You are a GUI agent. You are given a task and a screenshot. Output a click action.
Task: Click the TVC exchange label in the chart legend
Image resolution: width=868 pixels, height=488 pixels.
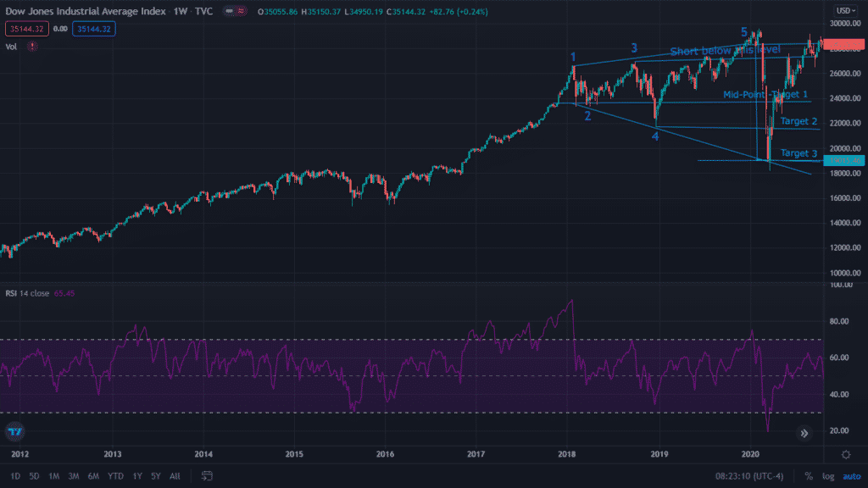[203, 12]
